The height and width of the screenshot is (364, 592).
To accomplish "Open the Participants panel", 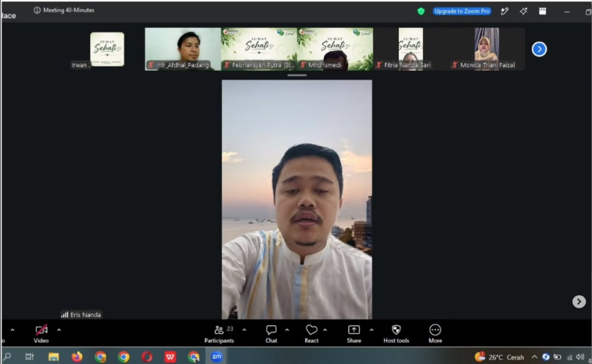I will click(x=219, y=334).
